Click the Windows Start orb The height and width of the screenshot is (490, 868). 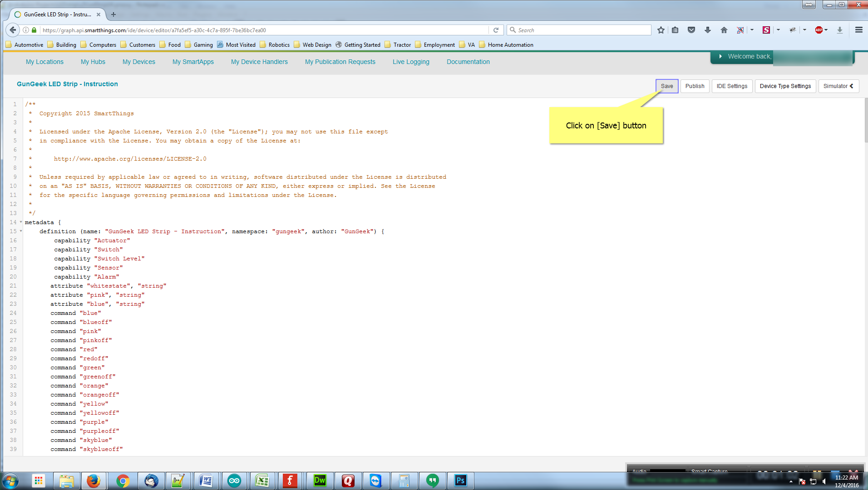coord(11,481)
